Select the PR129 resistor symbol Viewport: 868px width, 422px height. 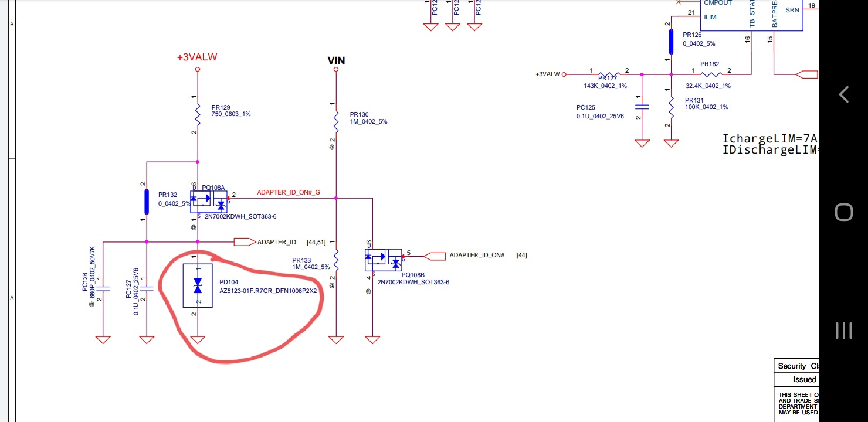point(198,114)
